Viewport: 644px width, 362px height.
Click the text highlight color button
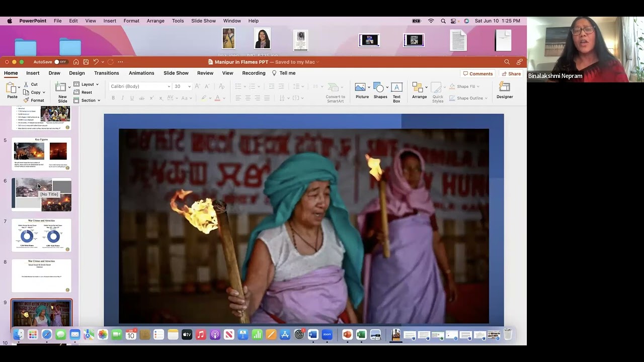(x=203, y=98)
